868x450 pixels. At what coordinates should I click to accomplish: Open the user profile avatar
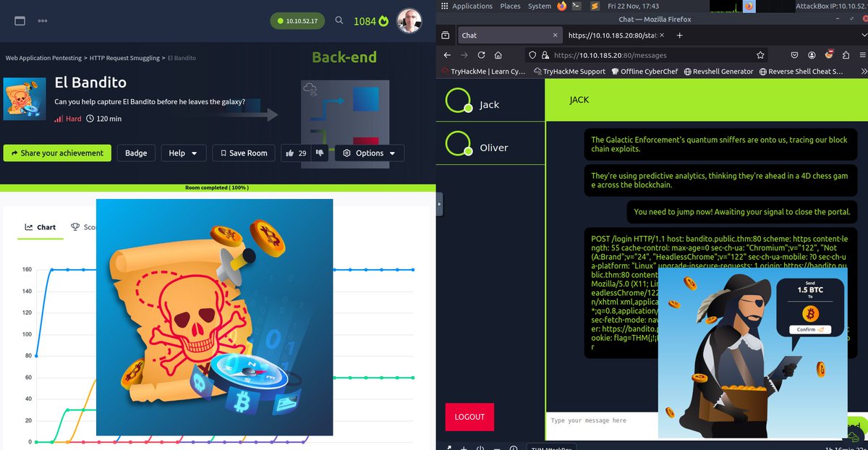click(410, 20)
